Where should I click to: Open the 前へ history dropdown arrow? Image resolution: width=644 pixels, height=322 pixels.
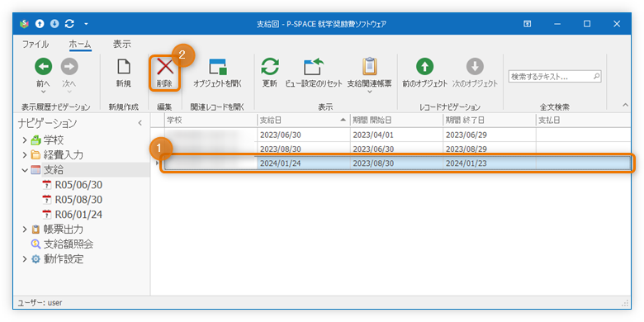click(43, 92)
